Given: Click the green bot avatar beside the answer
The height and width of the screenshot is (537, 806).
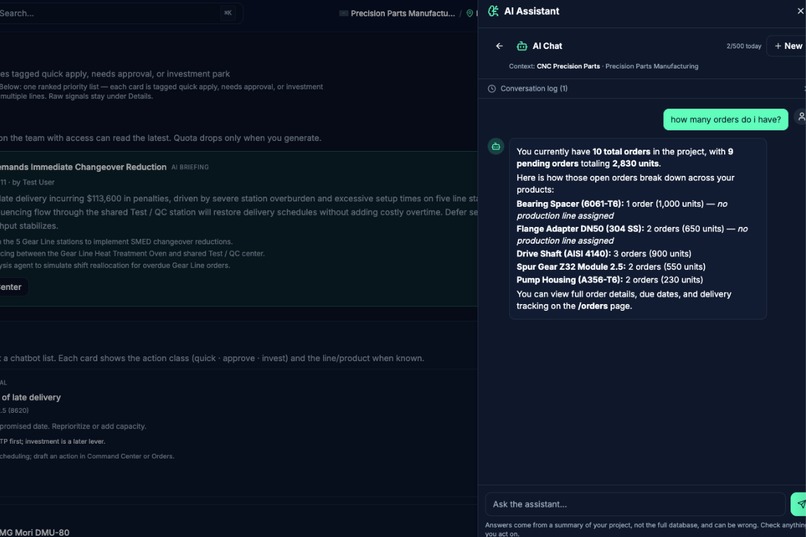Looking at the screenshot, I should 496,146.
